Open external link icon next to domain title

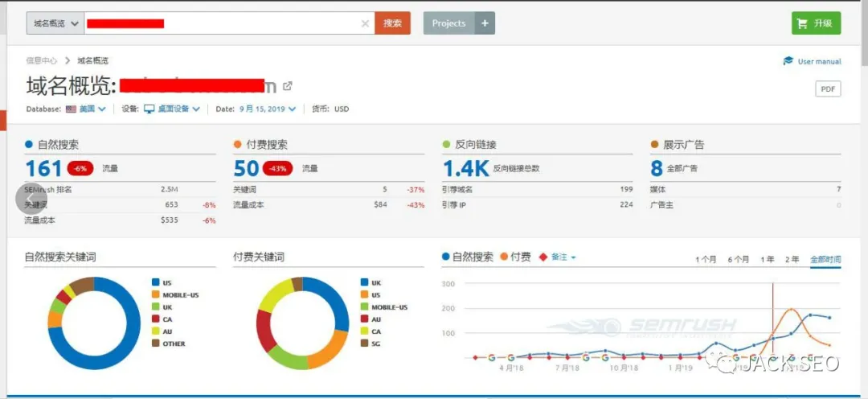(288, 86)
